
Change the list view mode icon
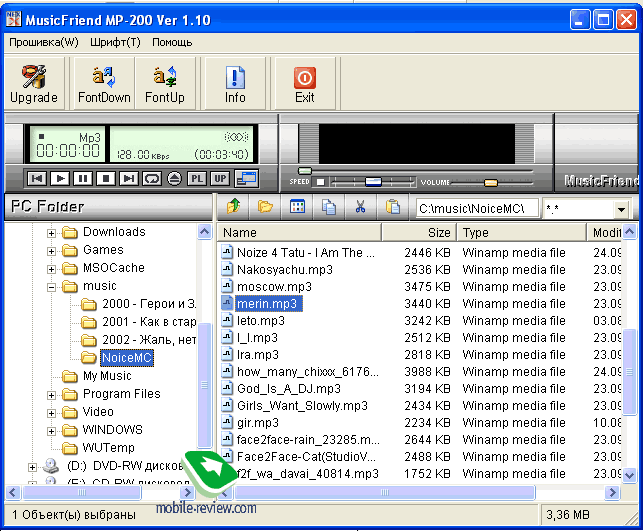tap(297, 206)
